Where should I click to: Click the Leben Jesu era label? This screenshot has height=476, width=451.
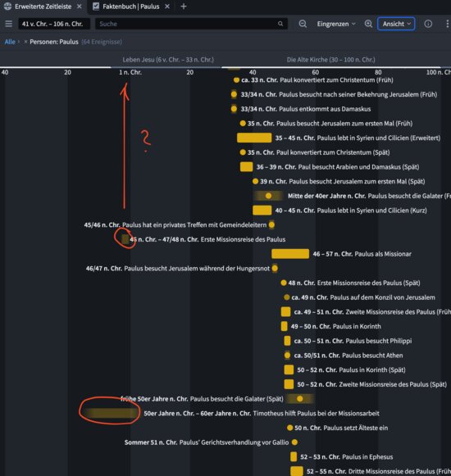click(168, 60)
